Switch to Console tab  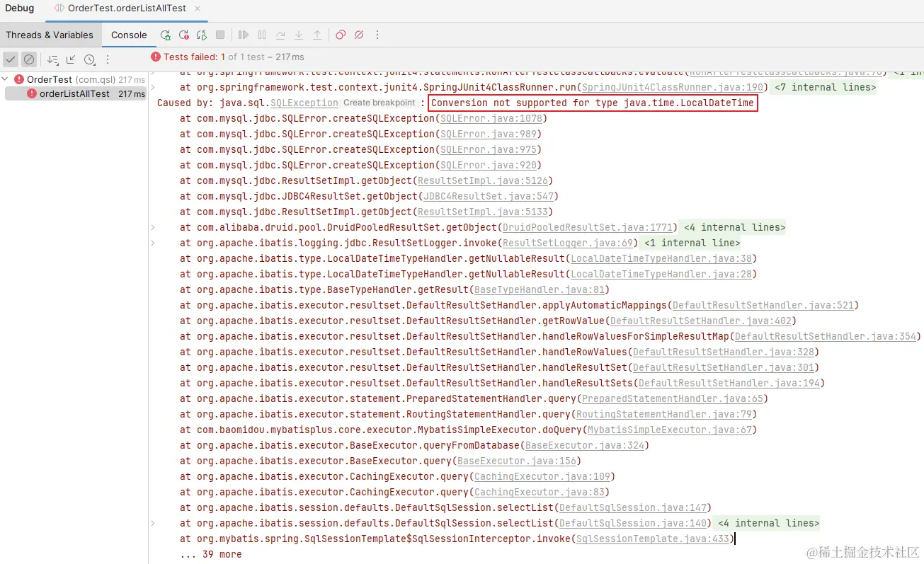tap(129, 35)
